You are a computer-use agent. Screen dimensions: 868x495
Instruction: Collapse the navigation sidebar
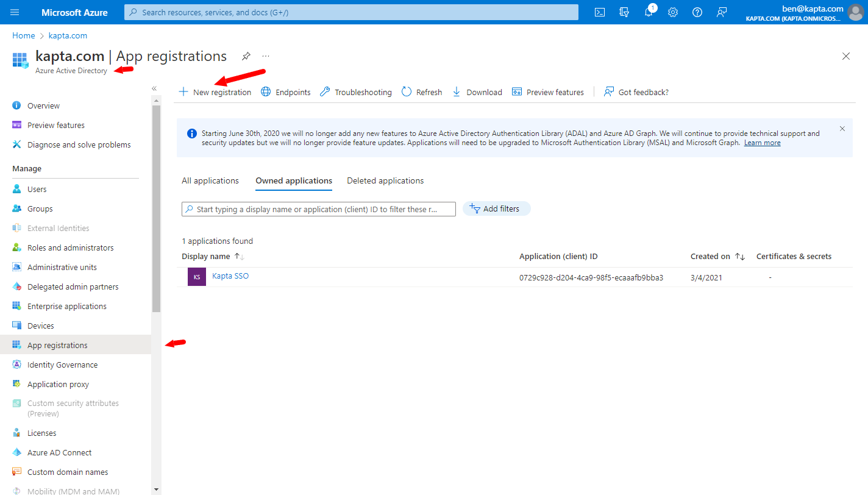coord(154,88)
